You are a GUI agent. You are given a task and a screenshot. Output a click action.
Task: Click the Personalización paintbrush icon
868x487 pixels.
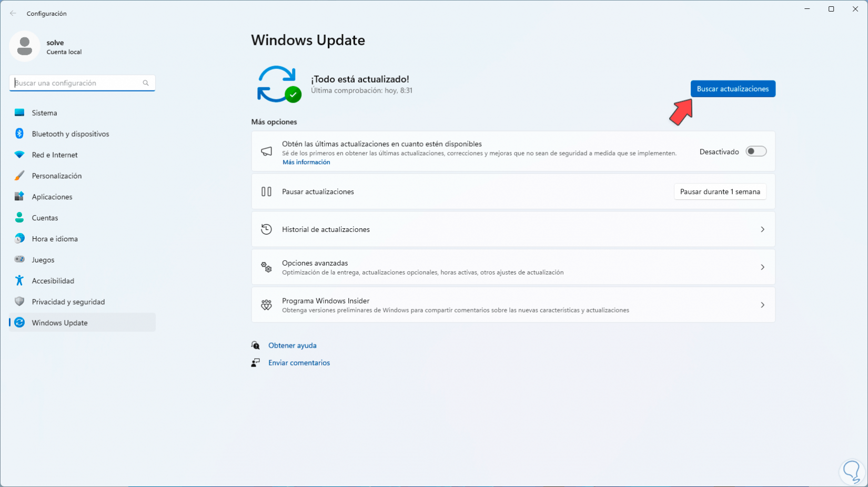click(19, 176)
